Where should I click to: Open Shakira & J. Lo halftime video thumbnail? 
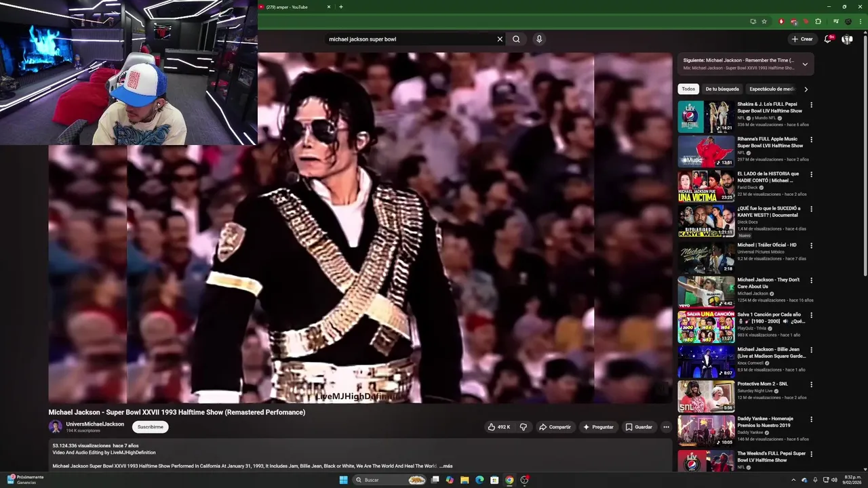click(706, 117)
